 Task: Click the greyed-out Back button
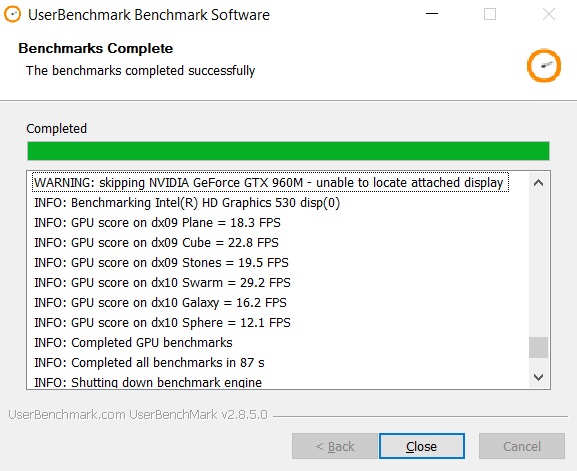pos(335,446)
